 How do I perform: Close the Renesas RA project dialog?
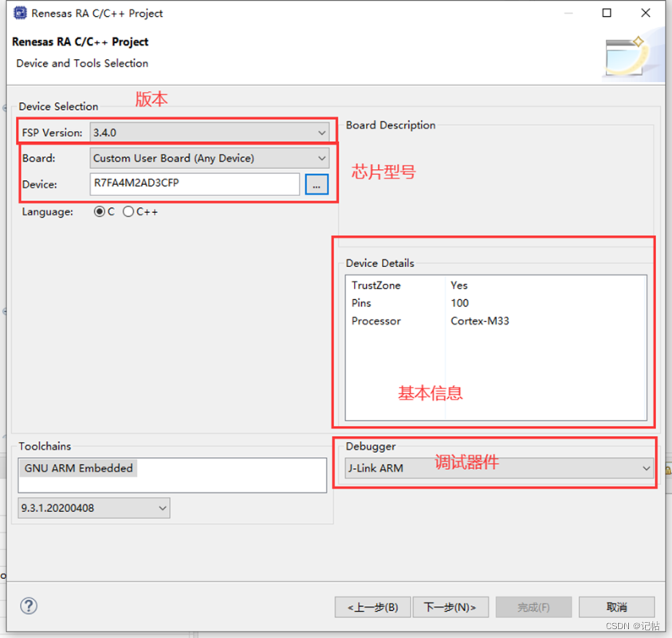coord(646,13)
